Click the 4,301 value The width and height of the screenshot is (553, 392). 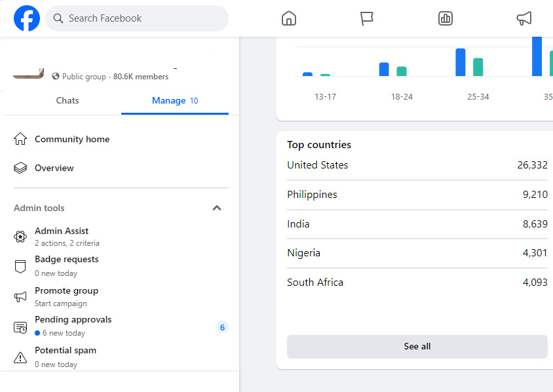coord(535,253)
